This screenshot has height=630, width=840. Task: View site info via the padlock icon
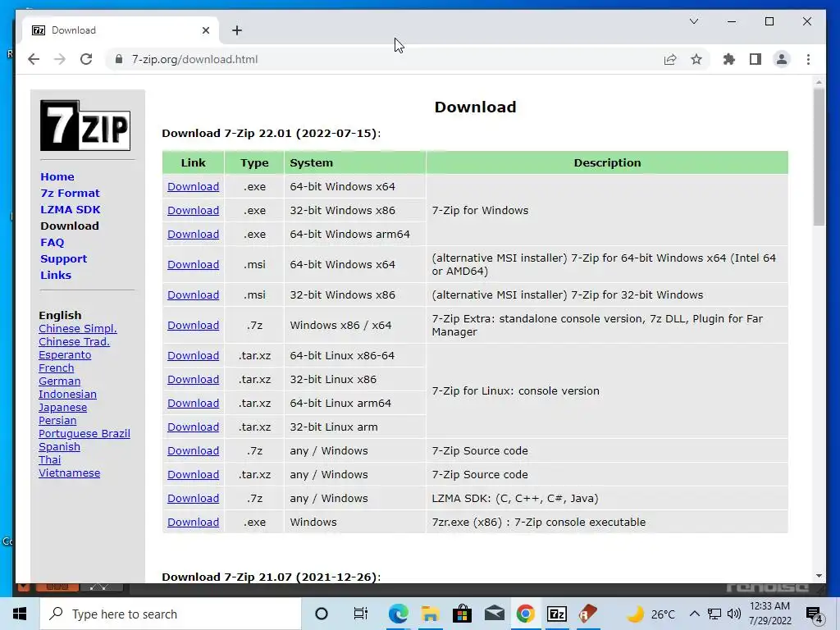point(119,59)
